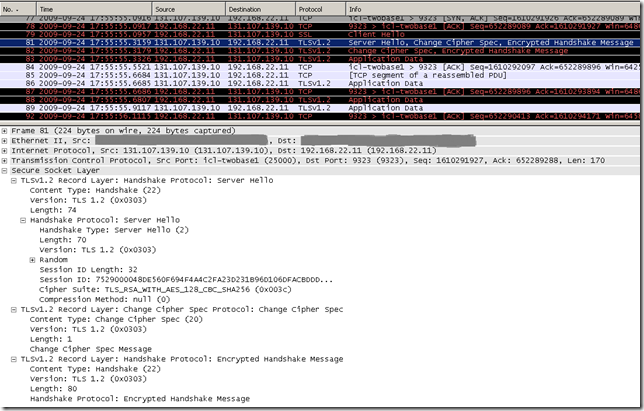Sort packets by the Time column header
This screenshot has width=644, height=411.
point(94,9)
